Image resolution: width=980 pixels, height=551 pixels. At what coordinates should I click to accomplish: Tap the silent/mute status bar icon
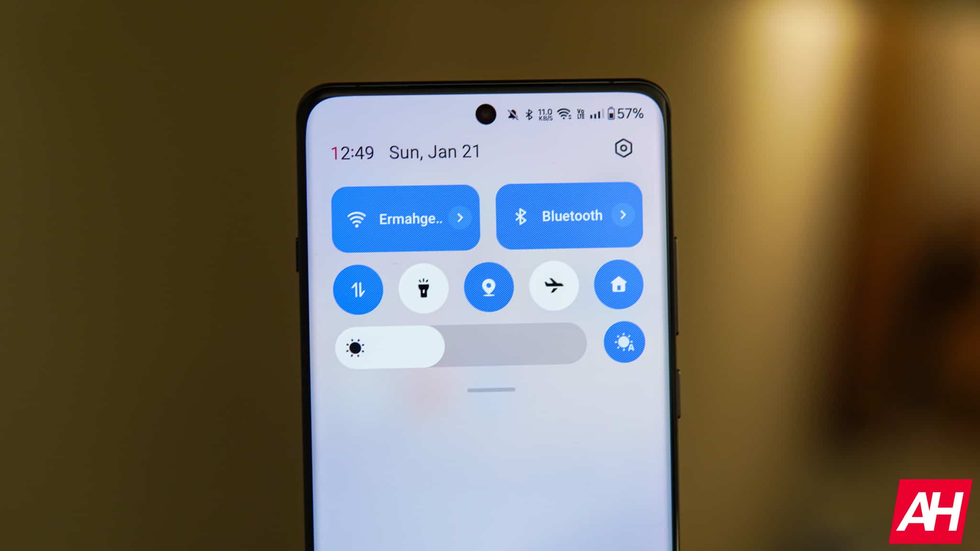[x=513, y=113]
